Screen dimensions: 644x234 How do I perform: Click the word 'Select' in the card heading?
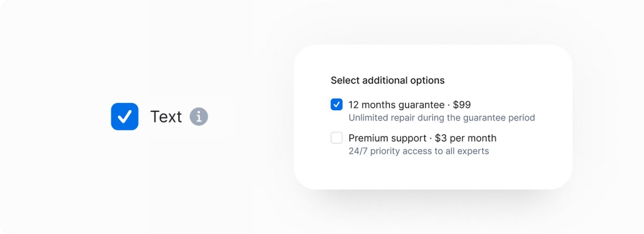(x=345, y=80)
